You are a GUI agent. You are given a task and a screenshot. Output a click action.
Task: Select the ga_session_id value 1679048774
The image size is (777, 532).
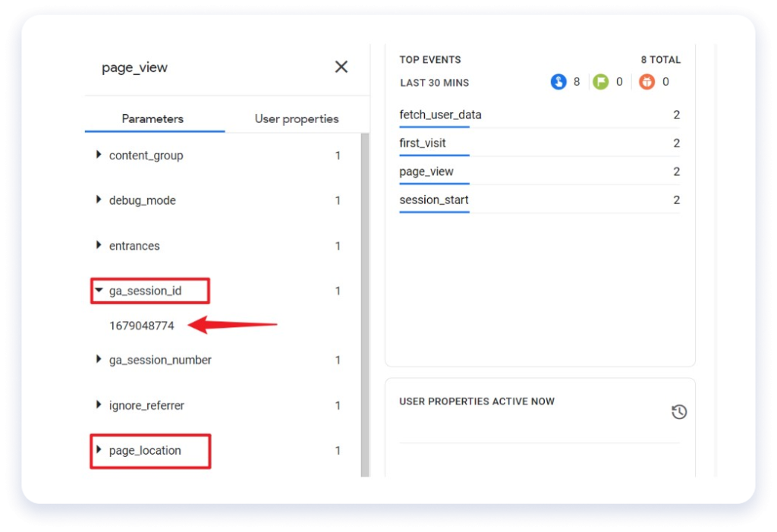pos(140,325)
